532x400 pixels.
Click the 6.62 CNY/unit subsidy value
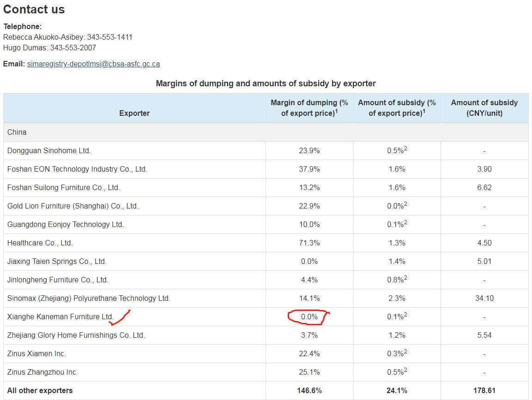pyautogui.click(x=484, y=187)
